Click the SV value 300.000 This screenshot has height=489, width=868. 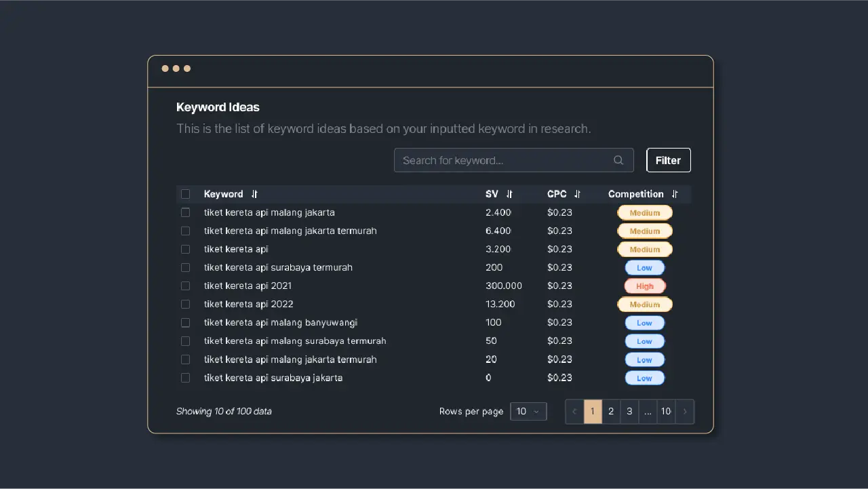(x=504, y=286)
